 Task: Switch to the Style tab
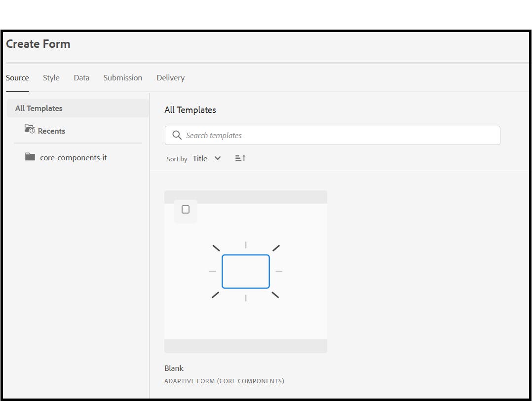click(51, 77)
